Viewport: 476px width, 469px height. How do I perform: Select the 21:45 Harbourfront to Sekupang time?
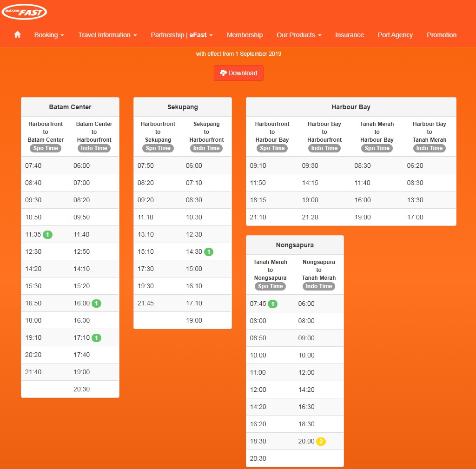pos(145,303)
